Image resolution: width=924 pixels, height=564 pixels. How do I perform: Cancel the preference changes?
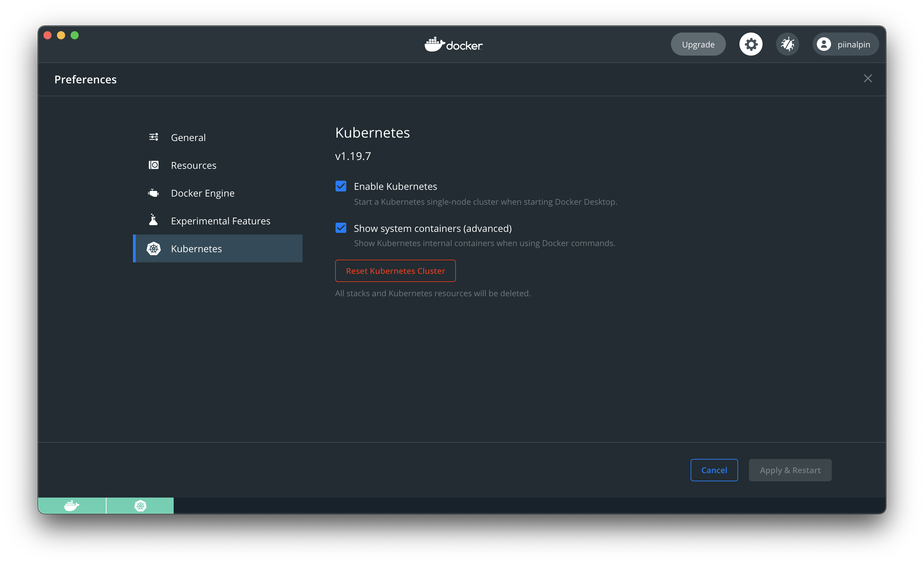[714, 470]
